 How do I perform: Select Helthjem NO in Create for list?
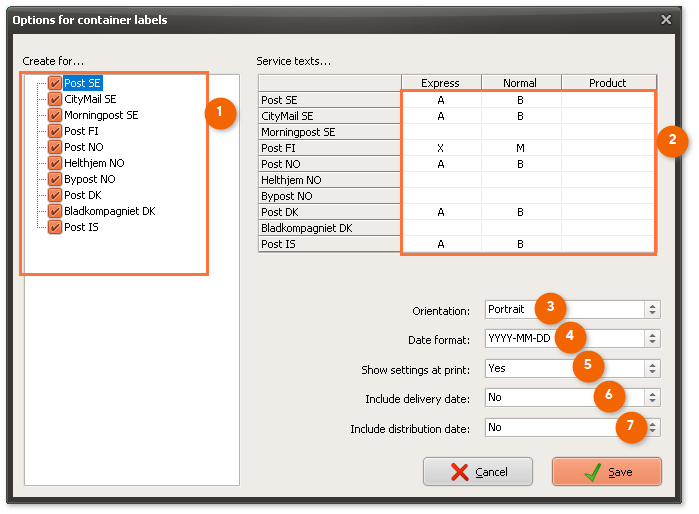click(x=94, y=163)
